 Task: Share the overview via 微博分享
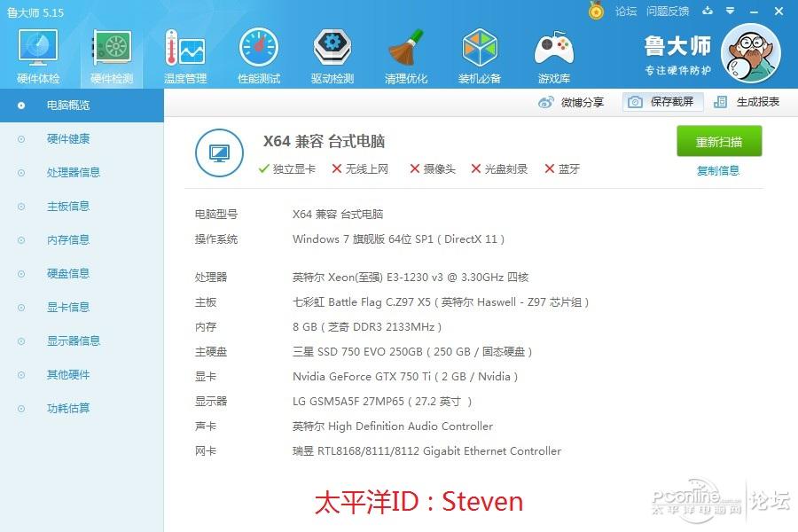point(571,102)
